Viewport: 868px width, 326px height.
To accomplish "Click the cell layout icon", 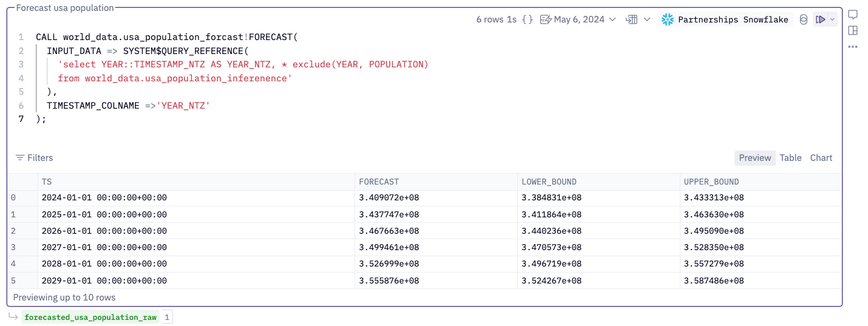I will [x=853, y=31].
